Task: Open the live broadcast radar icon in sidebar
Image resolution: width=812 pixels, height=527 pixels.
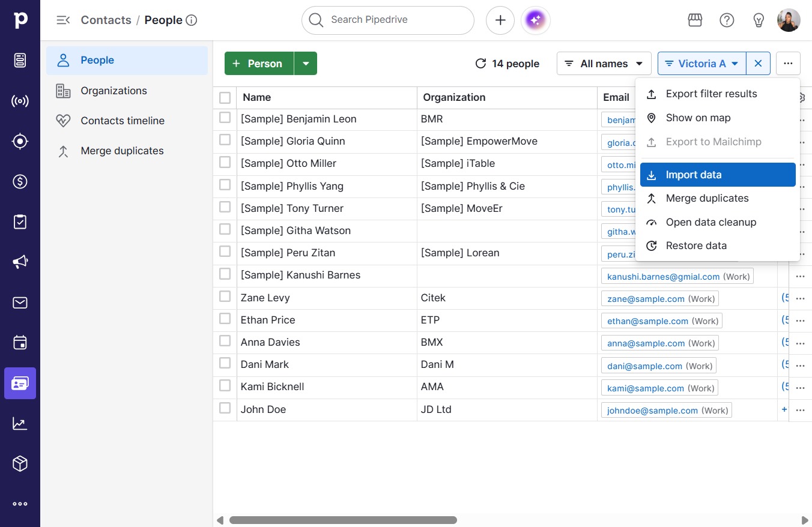Action: (x=20, y=101)
